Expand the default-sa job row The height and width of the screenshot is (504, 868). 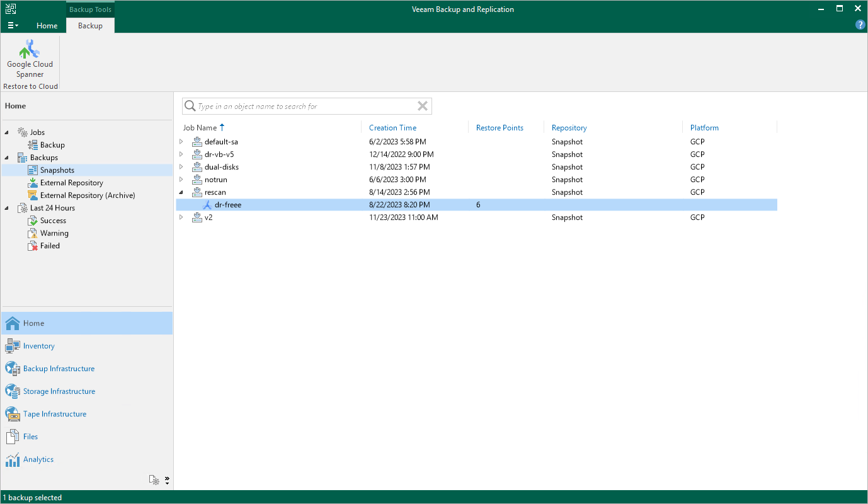point(181,142)
